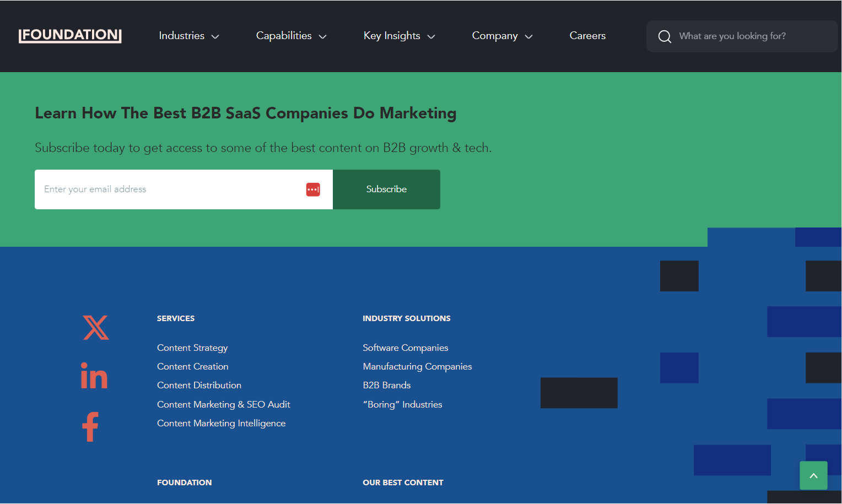Image resolution: width=842 pixels, height=504 pixels.
Task: Open the X (Twitter) social icon
Action: (x=96, y=328)
